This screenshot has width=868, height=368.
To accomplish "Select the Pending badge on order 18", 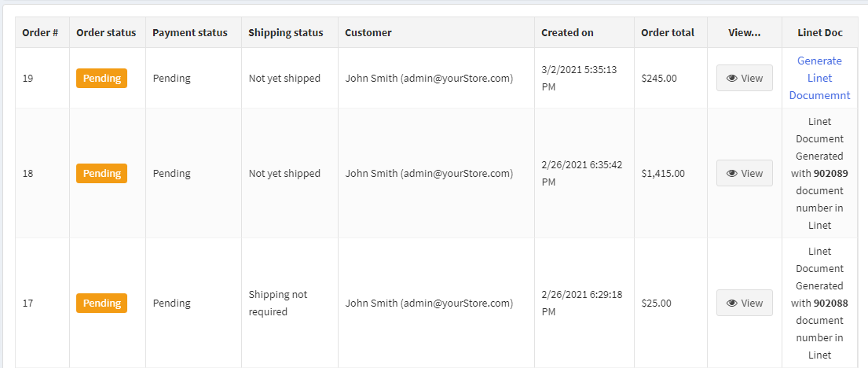I will tap(102, 174).
